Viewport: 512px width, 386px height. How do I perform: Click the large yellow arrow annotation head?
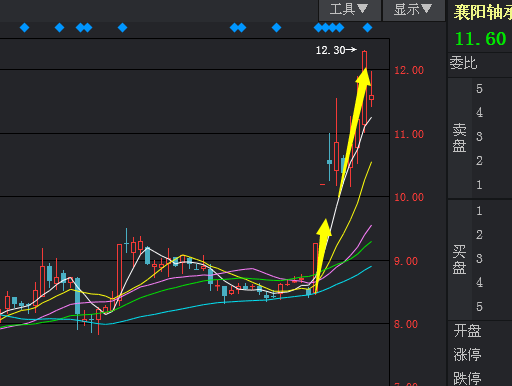coord(364,77)
